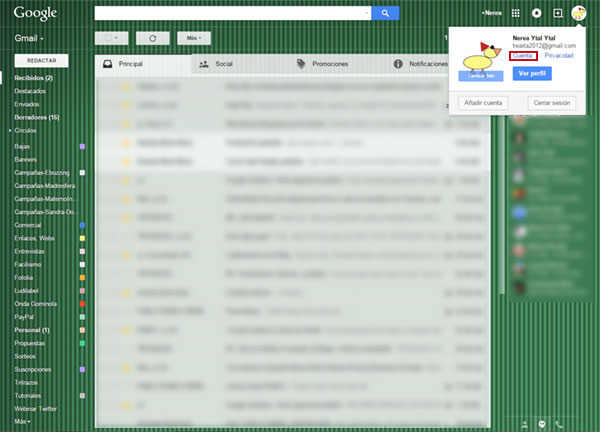This screenshot has height=432, width=600.
Task: Open the Entrevistas label
Action: coord(29,251)
